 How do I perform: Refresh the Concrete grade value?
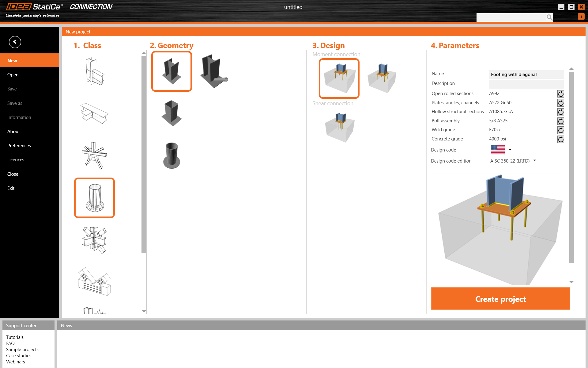(560, 139)
